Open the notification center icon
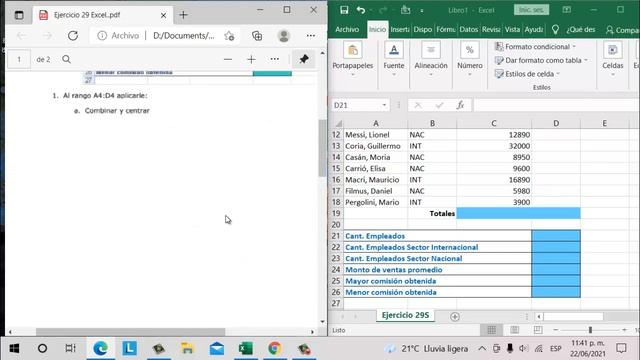 click(x=621, y=349)
